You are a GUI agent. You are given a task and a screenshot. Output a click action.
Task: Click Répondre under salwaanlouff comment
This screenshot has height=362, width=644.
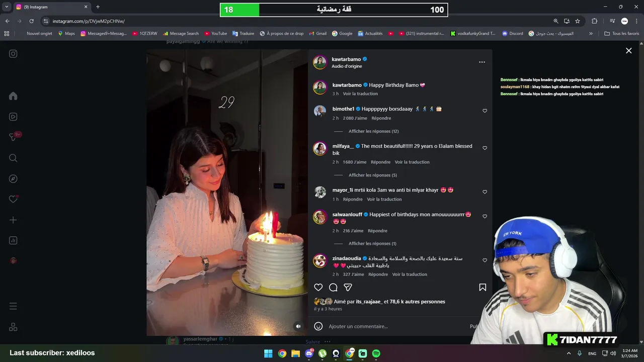click(377, 231)
